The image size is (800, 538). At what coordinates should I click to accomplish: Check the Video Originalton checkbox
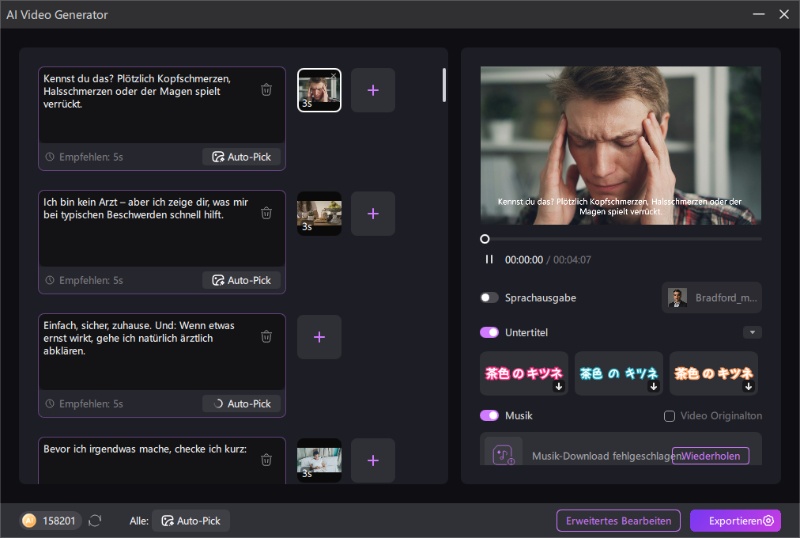point(669,416)
